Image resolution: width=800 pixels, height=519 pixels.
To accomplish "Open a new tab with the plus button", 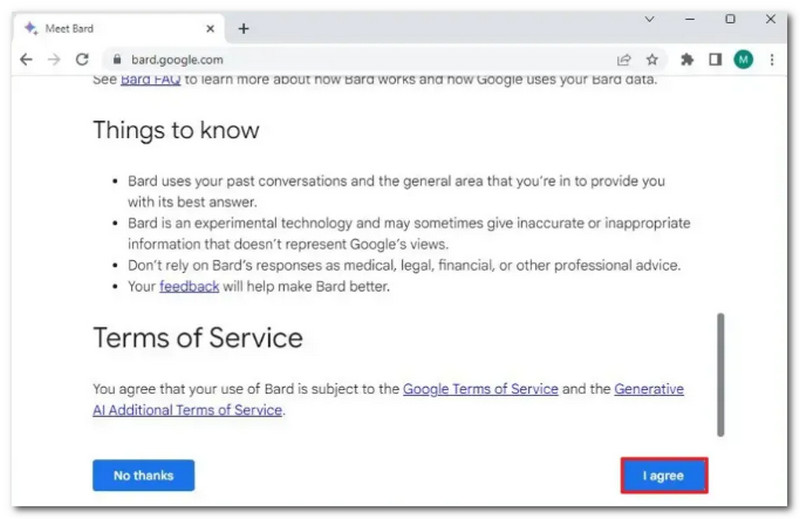I will coord(243,29).
